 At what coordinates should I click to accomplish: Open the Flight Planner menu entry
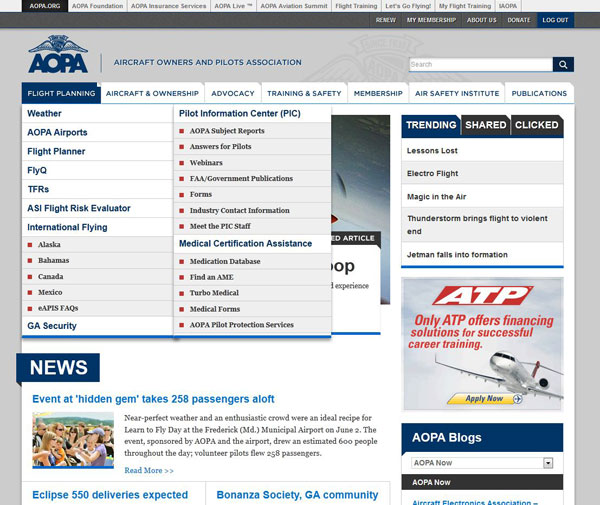pyautogui.click(x=57, y=152)
